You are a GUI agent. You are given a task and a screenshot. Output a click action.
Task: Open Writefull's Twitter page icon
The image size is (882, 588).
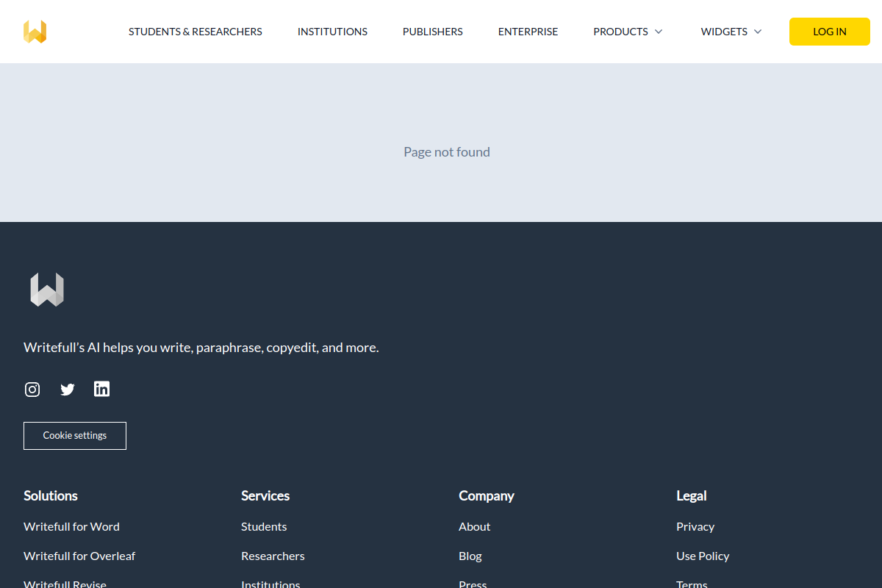68,390
